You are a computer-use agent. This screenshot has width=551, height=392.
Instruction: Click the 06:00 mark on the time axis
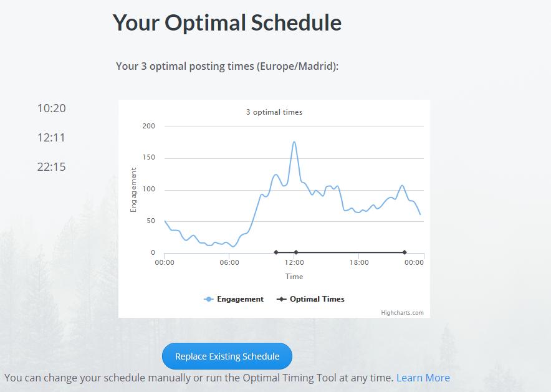coord(231,262)
